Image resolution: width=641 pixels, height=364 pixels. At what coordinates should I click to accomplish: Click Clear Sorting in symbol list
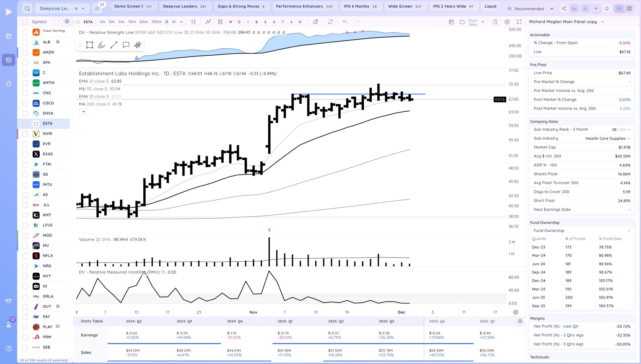point(54,31)
